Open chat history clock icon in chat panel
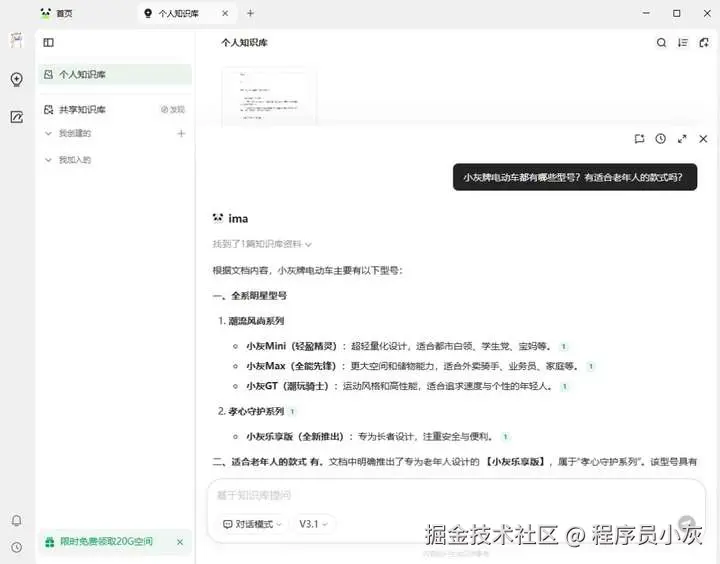This screenshot has height=564, width=720. point(660,139)
